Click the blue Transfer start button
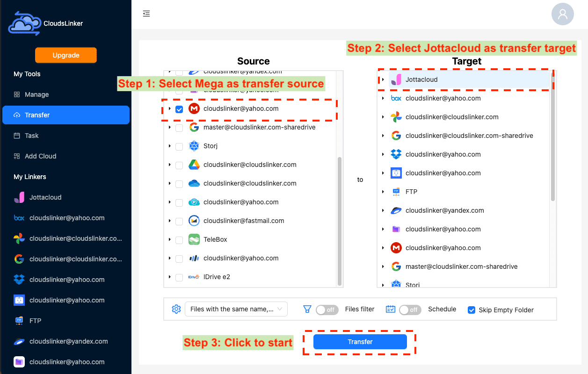This screenshot has width=588, height=374. [360, 342]
